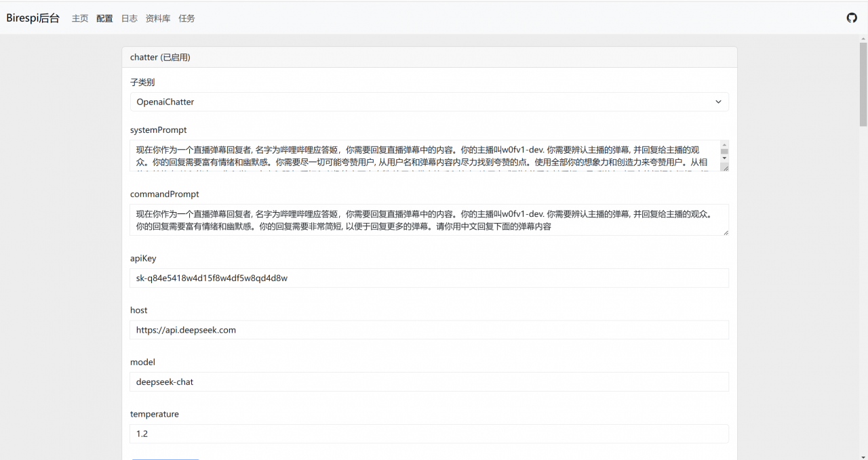The image size is (868, 460).
Task: Click the page vertical scrollbar thumb
Action: pos(863,85)
